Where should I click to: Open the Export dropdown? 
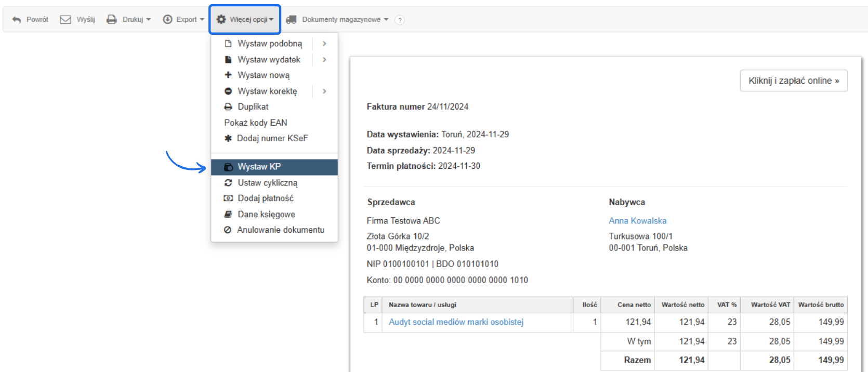(183, 20)
